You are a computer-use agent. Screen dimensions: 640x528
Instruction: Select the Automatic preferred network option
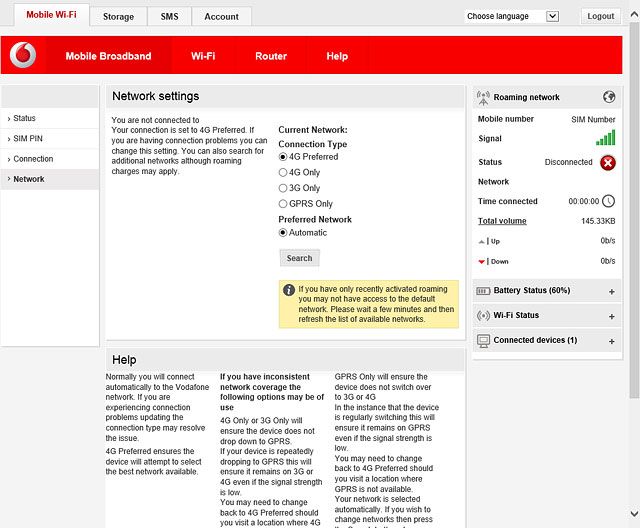[283, 233]
